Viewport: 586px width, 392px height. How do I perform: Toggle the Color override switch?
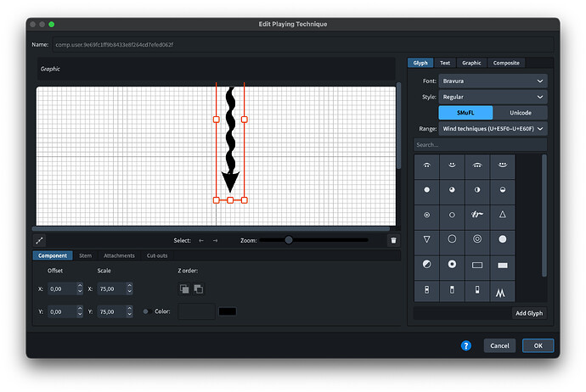pyautogui.click(x=146, y=311)
